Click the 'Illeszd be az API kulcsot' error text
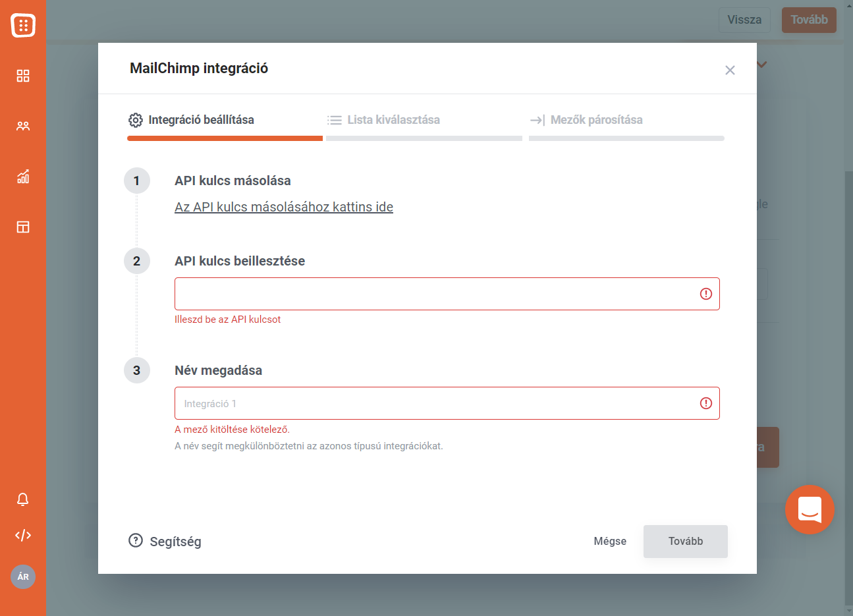 click(x=228, y=320)
